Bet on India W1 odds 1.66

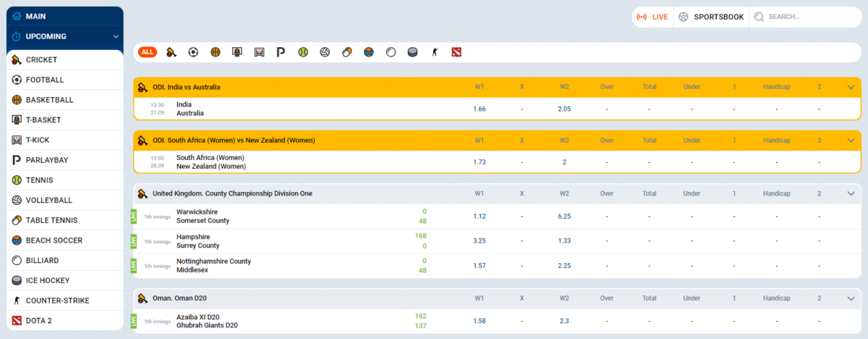click(480, 109)
